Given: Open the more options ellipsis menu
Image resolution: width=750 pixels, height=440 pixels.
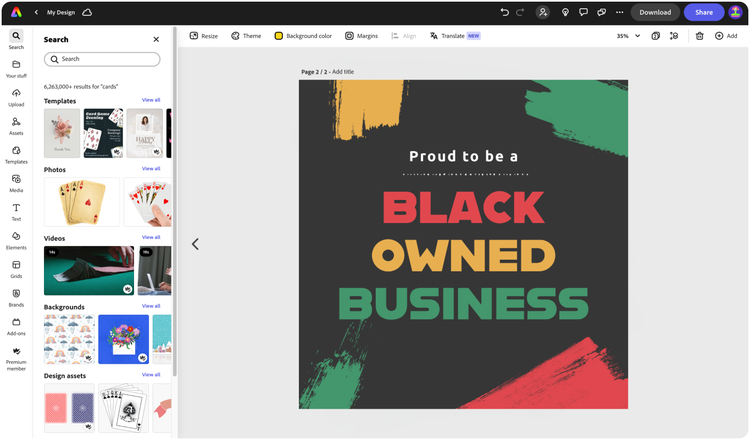Looking at the screenshot, I should [619, 12].
